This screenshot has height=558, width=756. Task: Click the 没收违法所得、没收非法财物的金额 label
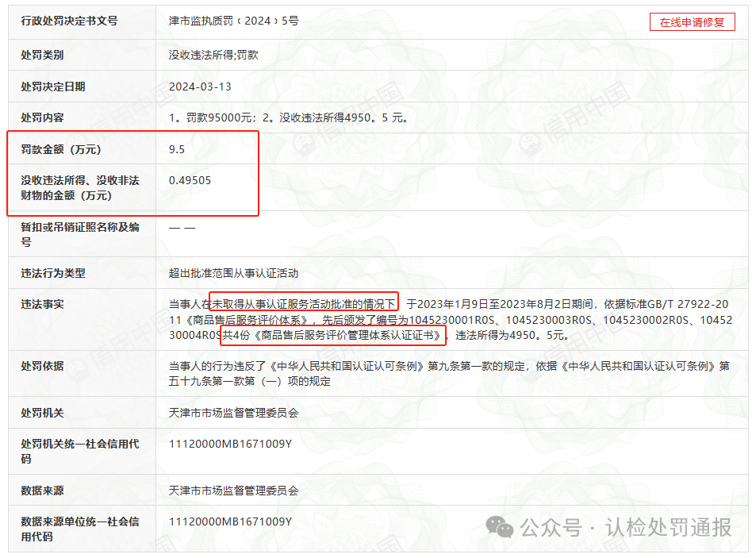point(80,187)
